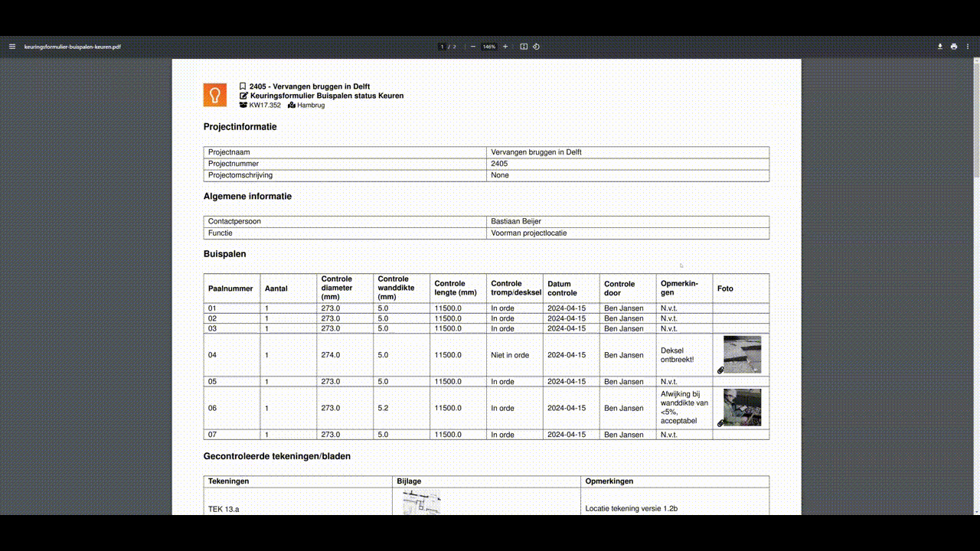Click the 146% zoom level display
Viewport: 980px width, 551px height.
pos(488,46)
